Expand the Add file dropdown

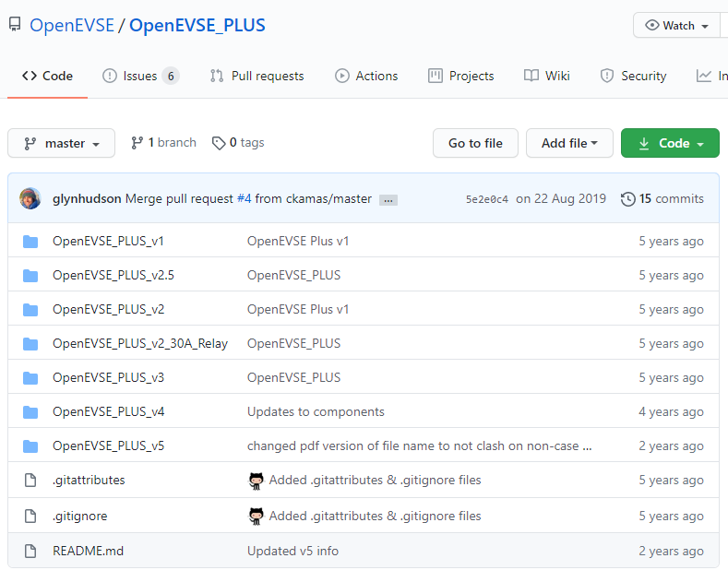coord(569,143)
